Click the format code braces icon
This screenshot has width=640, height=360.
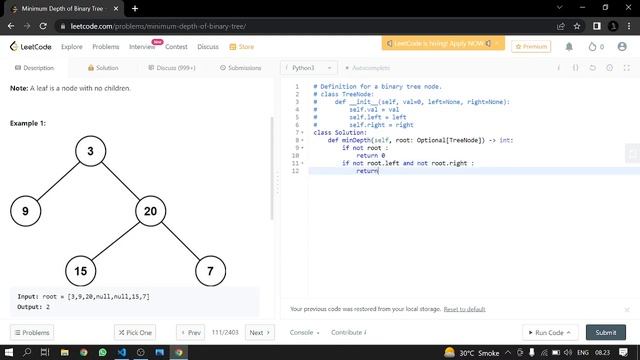point(575,68)
